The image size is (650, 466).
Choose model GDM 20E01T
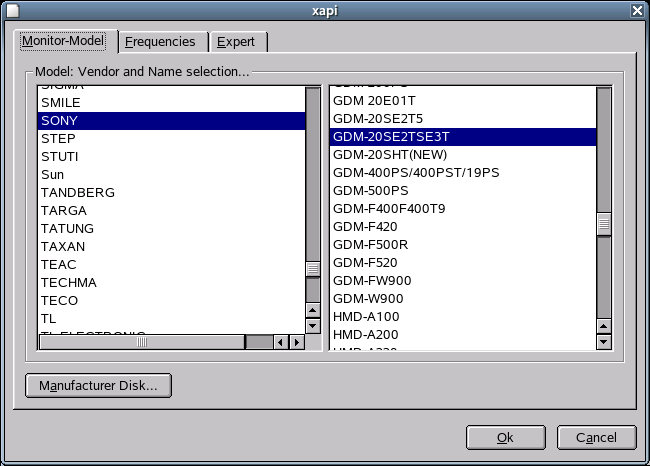click(x=463, y=101)
